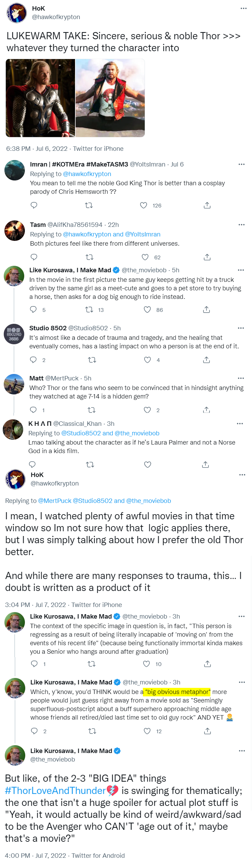Share MovieBob's big obvious metaphor tweet

tap(207, 731)
